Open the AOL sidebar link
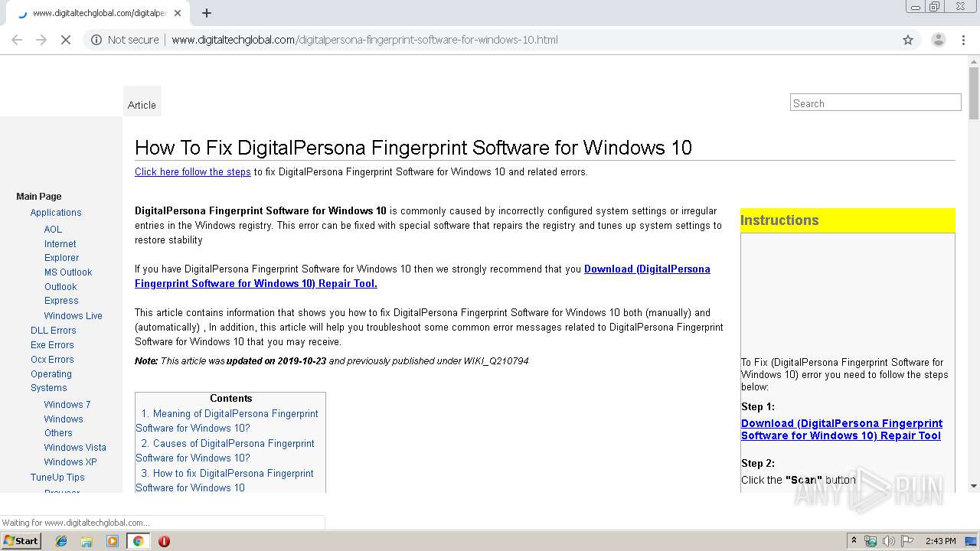 click(53, 230)
